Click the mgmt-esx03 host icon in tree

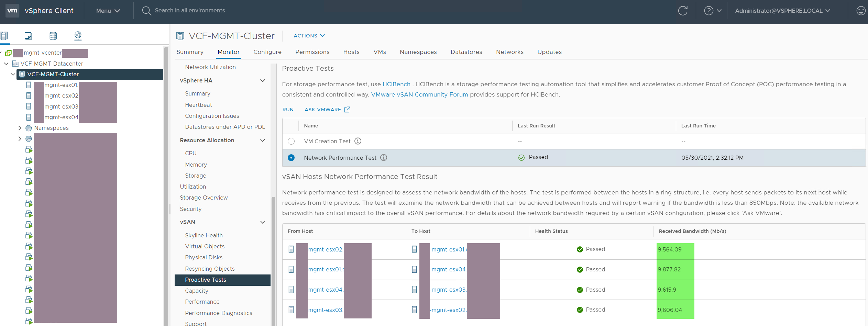(29, 106)
